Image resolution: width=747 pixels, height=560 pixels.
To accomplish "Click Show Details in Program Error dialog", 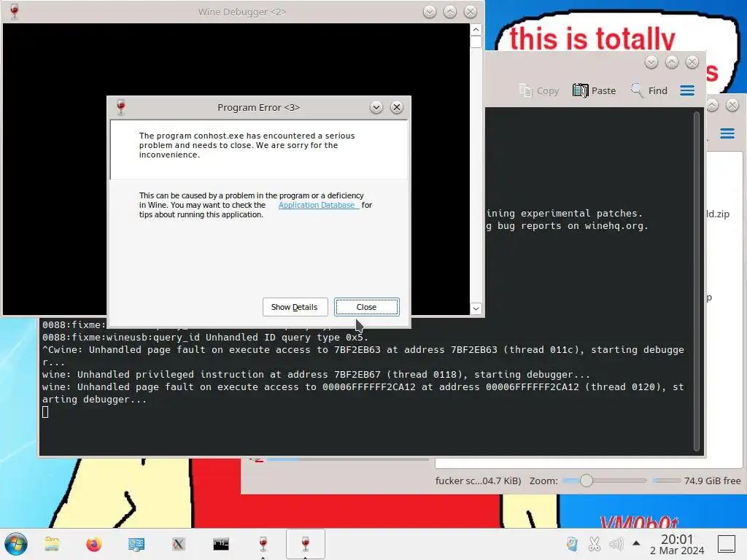I will pos(295,307).
